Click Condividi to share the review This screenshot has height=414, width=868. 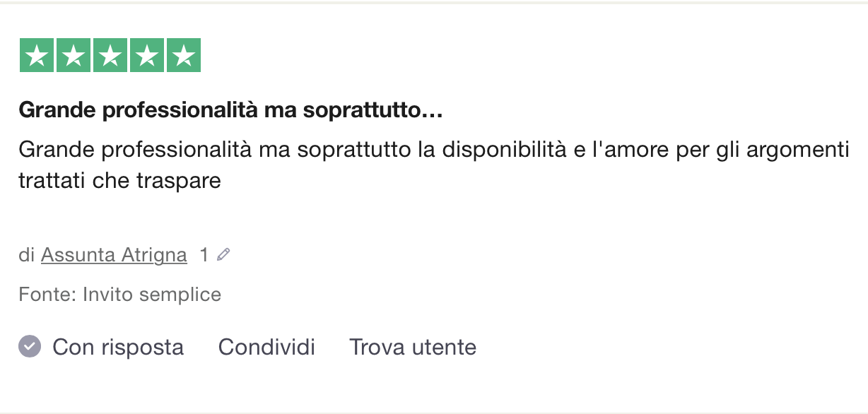point(266,347)
